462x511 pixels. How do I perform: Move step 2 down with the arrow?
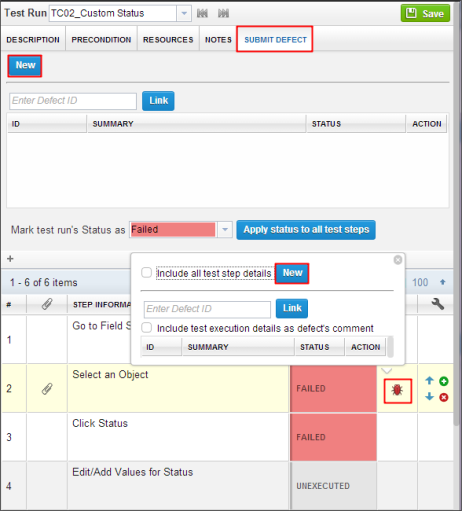pos(429,397)
